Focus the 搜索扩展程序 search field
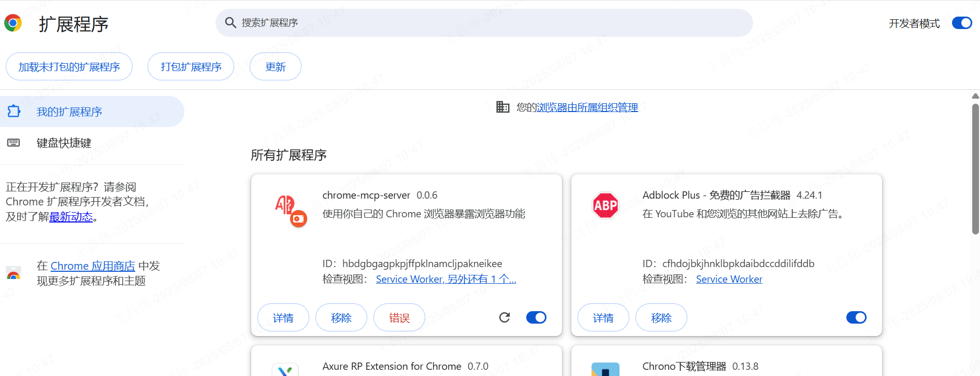This screenshot has height=376, width=980. click(484, 22)
